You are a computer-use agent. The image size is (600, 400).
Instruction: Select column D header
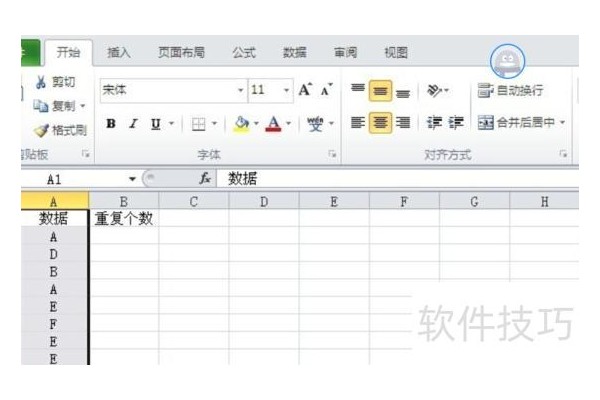click(264, 201)
